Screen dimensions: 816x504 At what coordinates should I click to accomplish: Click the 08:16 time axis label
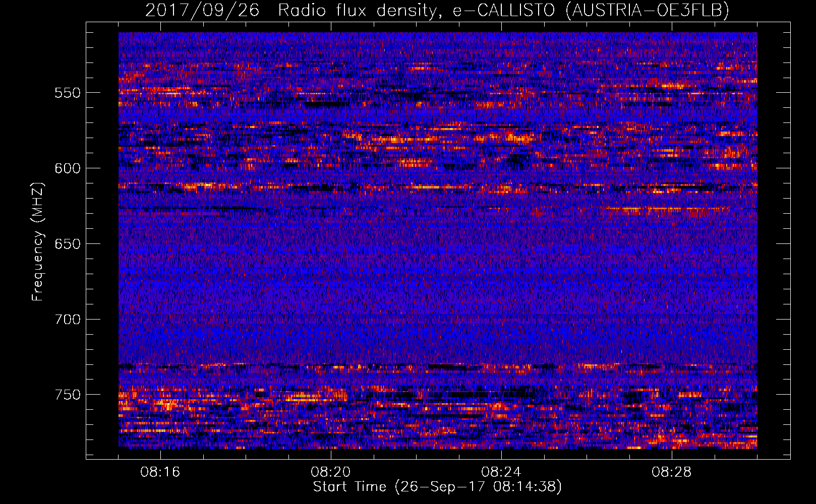(160, 472)
